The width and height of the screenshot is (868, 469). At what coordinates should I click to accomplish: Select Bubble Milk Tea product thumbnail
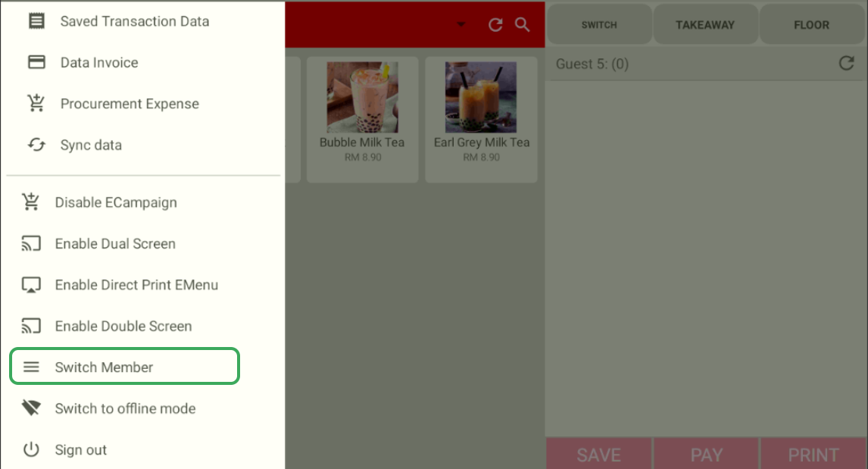pyautogui.click(x=363, y=97)
